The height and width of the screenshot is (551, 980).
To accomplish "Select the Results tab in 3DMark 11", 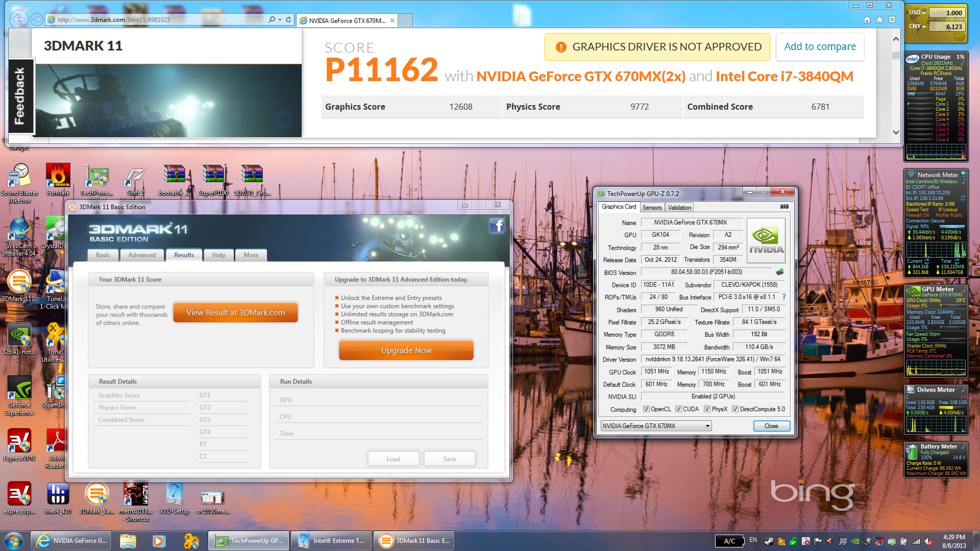I will coord(184,255).
